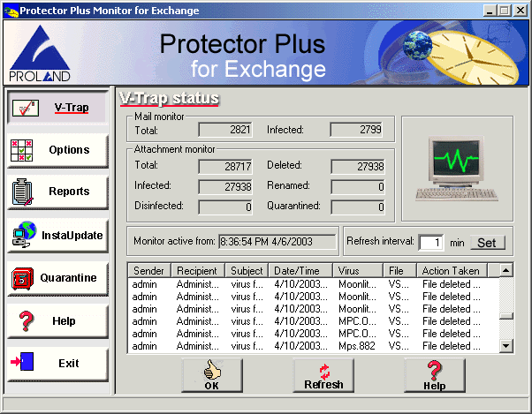532x414 pixels.
Task: Click the Options grid icon
Action: pos(22,150)
